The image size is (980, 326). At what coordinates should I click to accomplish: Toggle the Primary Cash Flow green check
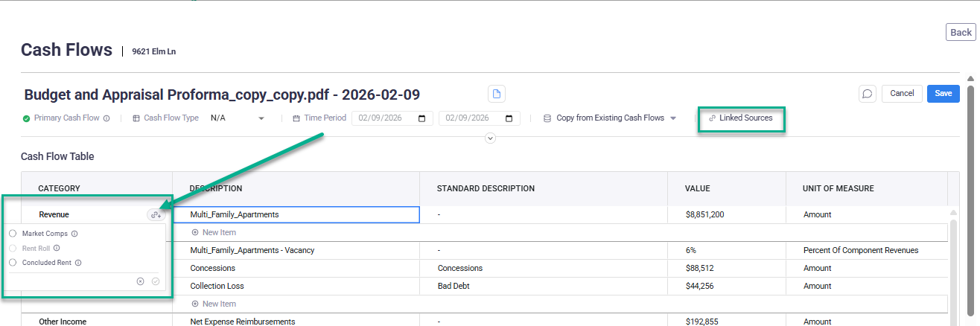pos(27,118)
